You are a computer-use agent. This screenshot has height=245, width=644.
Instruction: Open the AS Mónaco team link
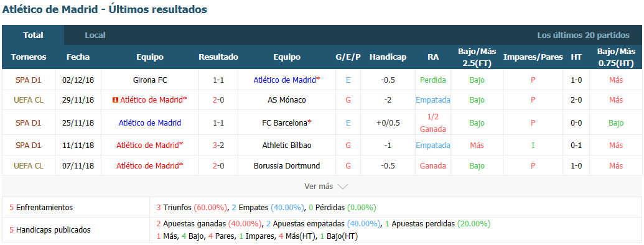click(x=287, y=99)
